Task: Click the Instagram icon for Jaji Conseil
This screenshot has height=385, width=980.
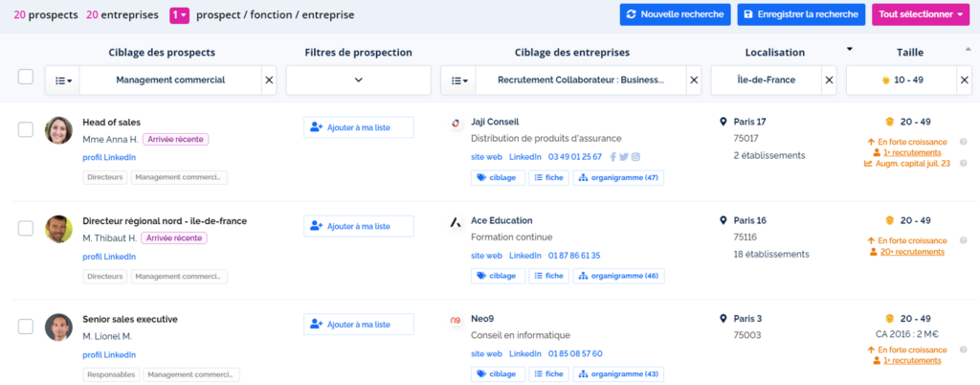Action: [x=635, y=157]
